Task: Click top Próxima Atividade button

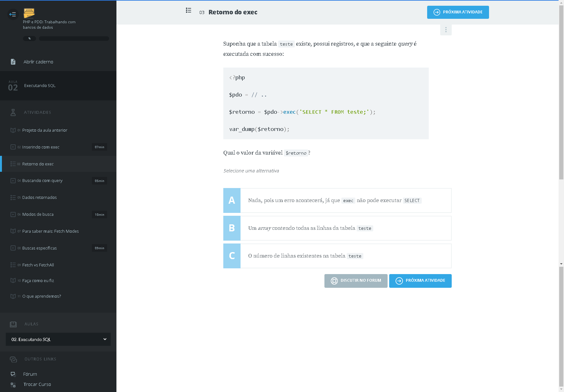Action: pyautogui.click(x=458, y=12)
